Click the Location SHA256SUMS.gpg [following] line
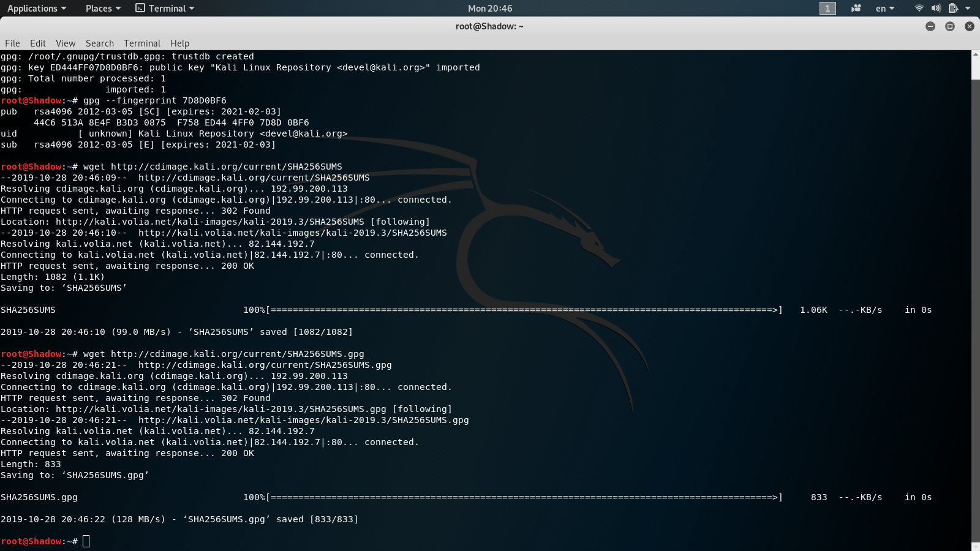The width and height of the screenshot is (980, 551). point(226,409)
